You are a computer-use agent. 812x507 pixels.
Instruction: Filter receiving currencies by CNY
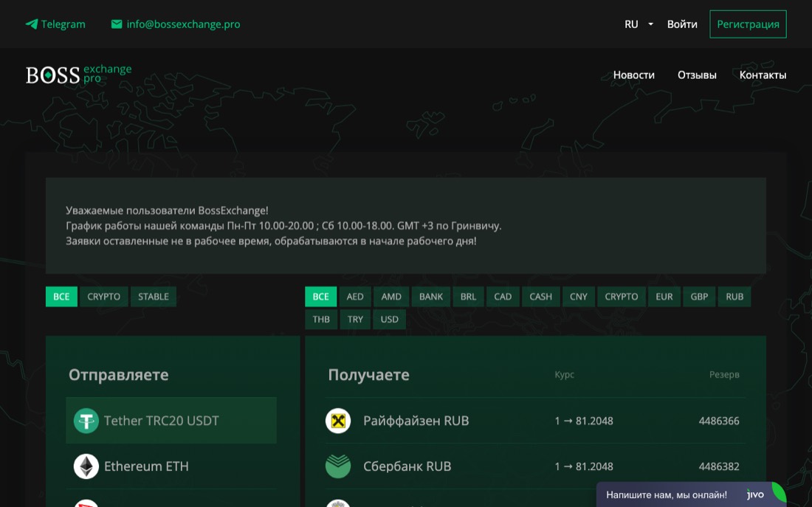pyautogui.click(x=579, y=297)
